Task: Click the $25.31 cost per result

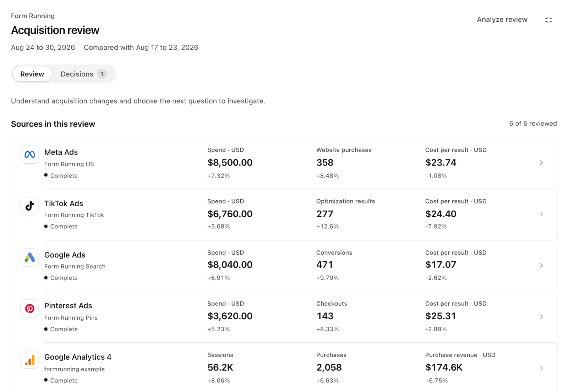Action: pos(441,316)
